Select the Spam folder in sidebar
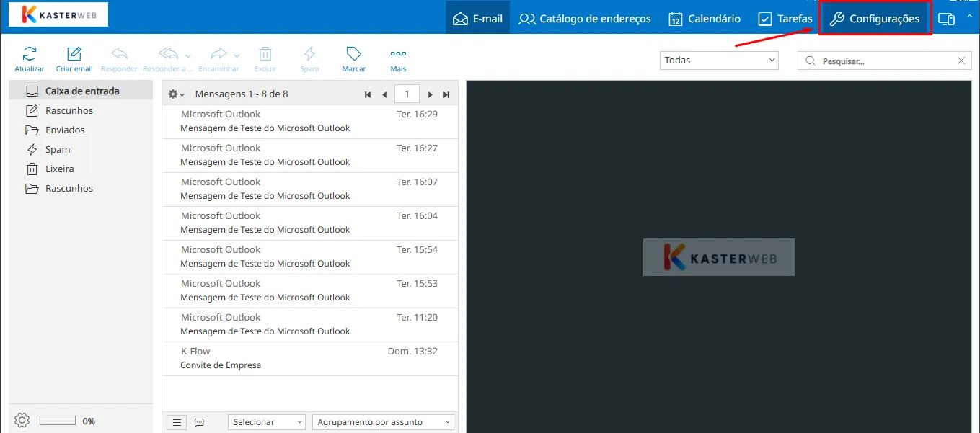This screenshot has width=980, height=433. click(x=81, y=150)
